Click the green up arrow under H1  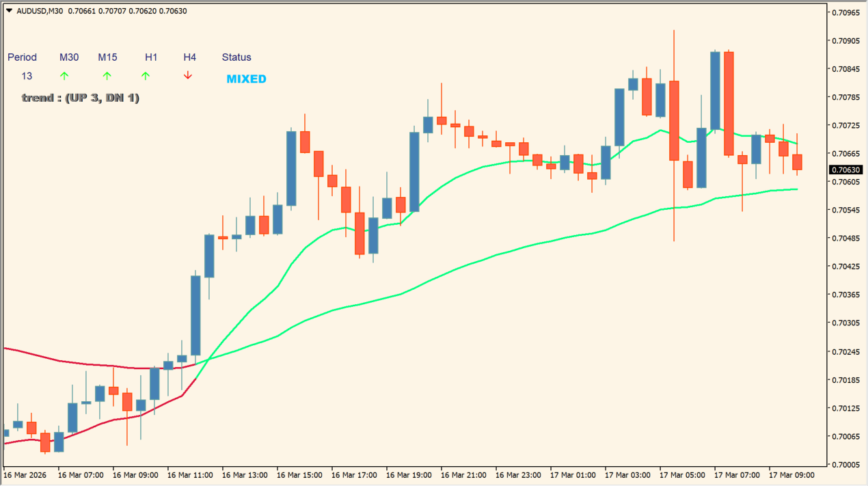(x=145, y=76)
